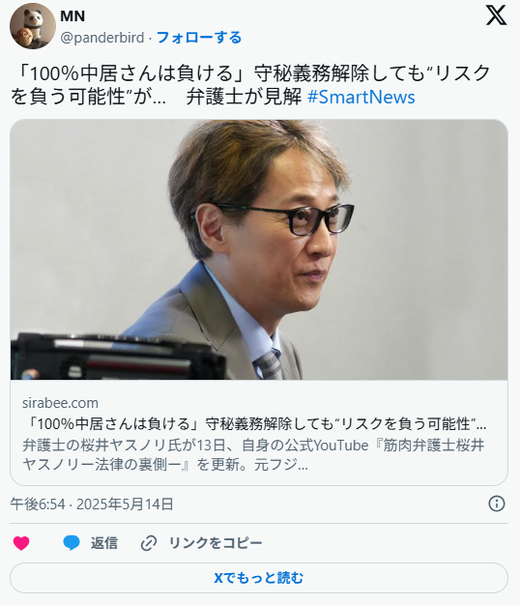520x605 pixels.
Task: Click the card description about 桜井ヤスノリ氏
Action: 253,455
